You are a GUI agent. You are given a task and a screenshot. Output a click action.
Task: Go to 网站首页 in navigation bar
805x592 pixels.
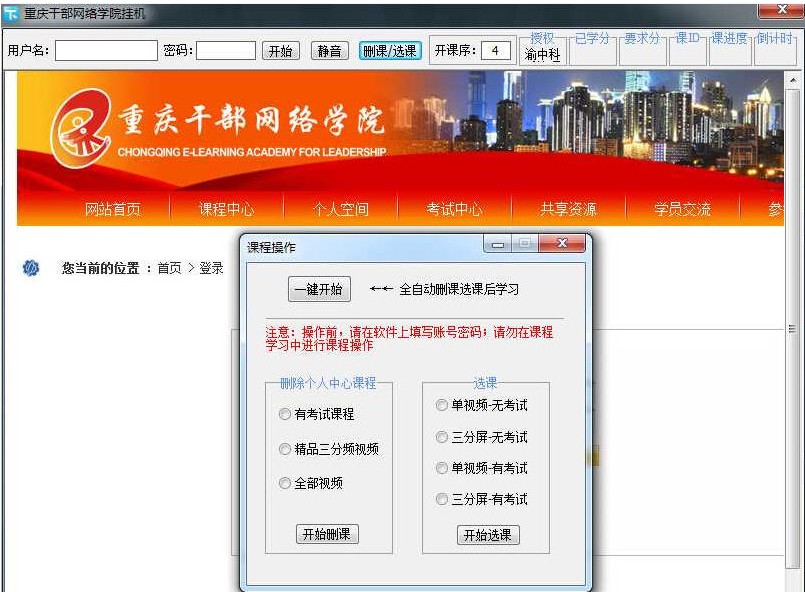(x=112, y=209)
